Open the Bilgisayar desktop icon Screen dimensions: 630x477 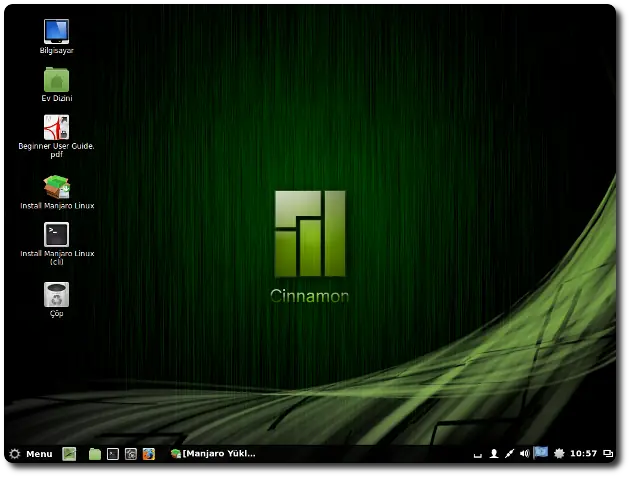56,36
